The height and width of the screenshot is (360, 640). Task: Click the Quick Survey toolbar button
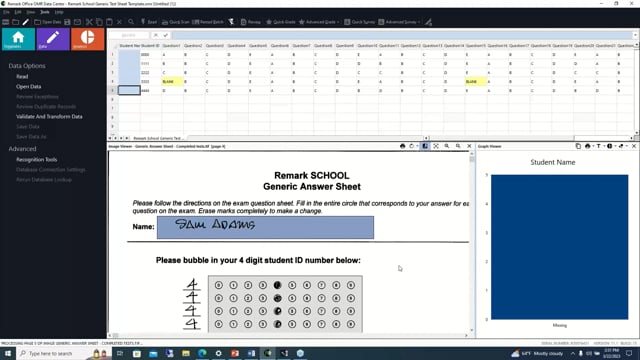[359, 22]
